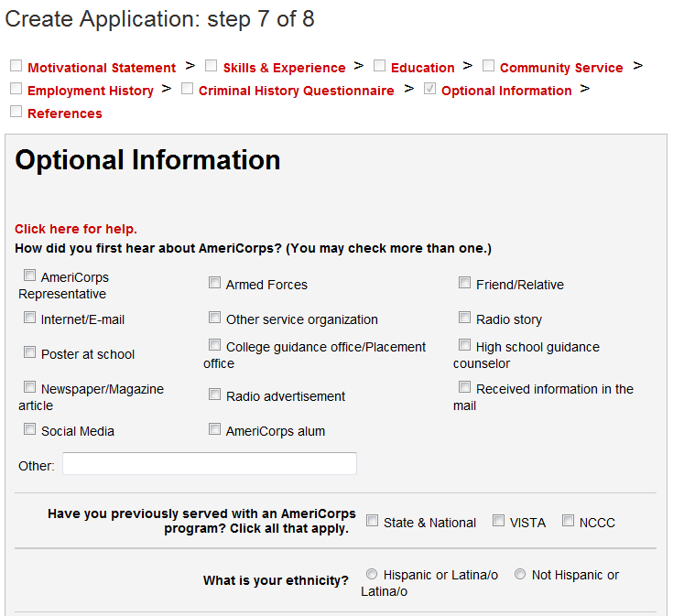Select the Friend/Relative checkbox
The image size is (673, 616).
click(x=465, y=283)
